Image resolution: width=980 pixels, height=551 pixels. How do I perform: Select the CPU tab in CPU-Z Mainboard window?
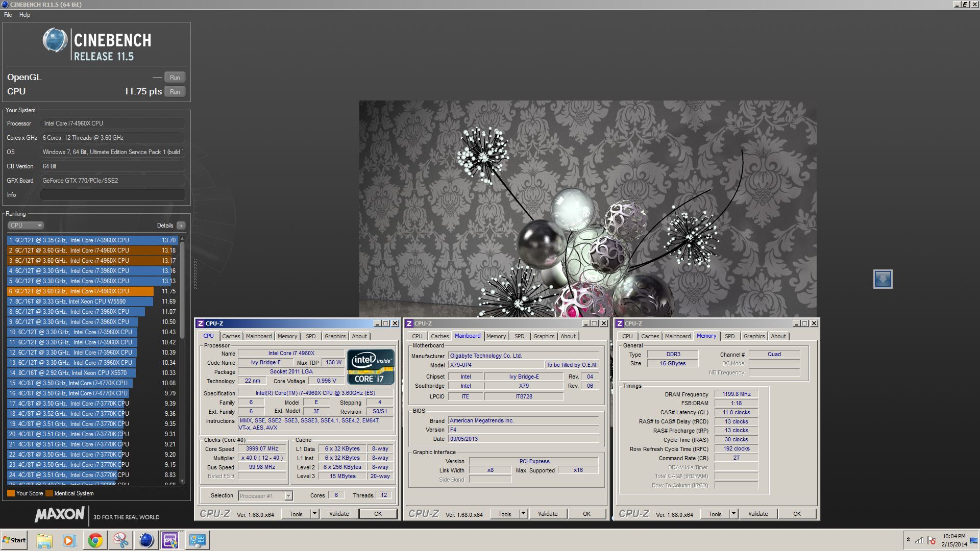(x=417, y=336)
